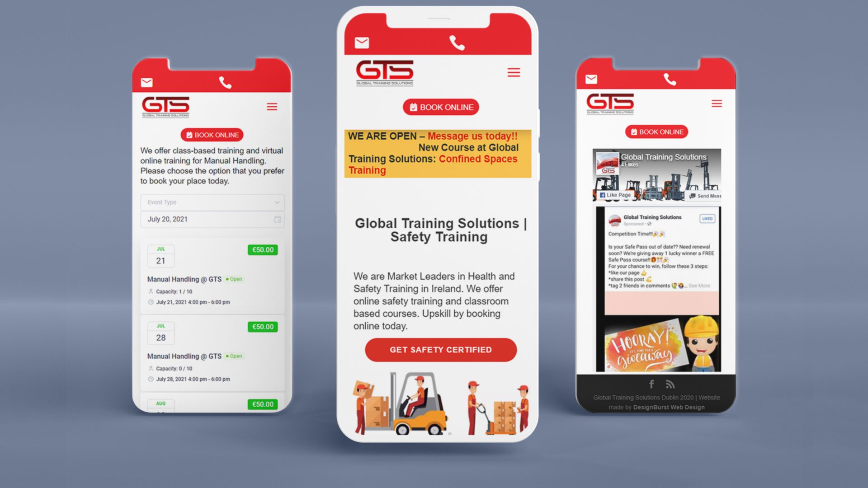Click the hamburger menu icon on left phone
This screenshot has width=868, height=488.
(x=273, y=107)
